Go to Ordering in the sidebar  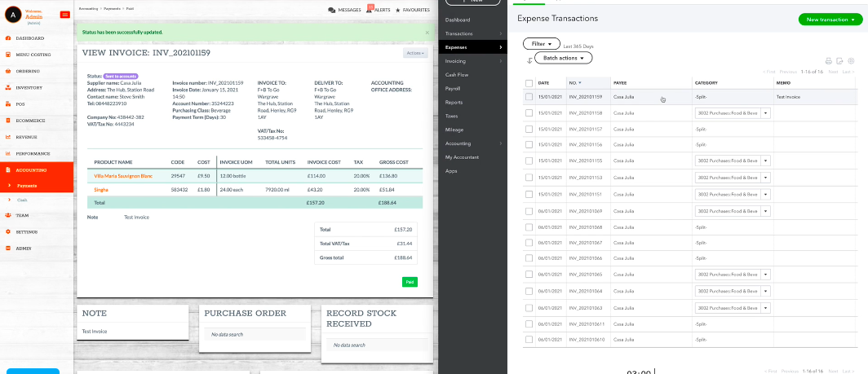click(28, 72)
